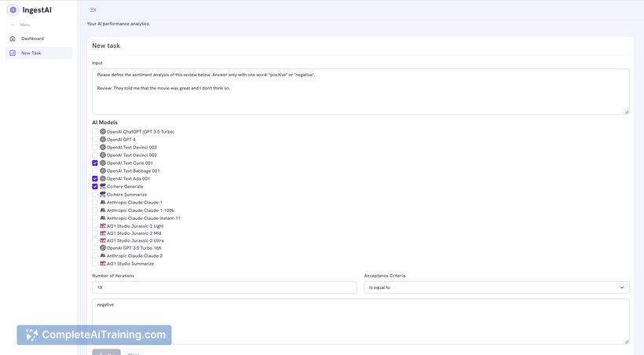Click the Cohere icon beside Co:here Generate
This screenshot has width=644, height=355.
[x=103, y=186]
